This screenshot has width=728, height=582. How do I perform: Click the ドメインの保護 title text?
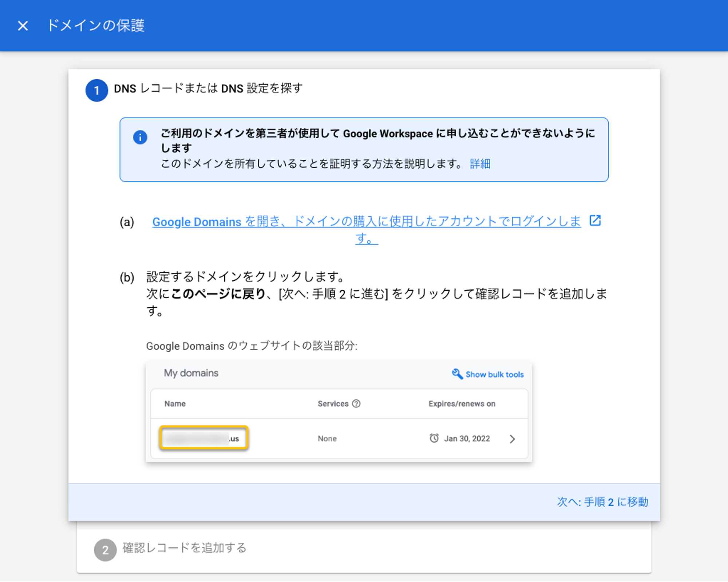pyautogui.click(x=96, y=25)
